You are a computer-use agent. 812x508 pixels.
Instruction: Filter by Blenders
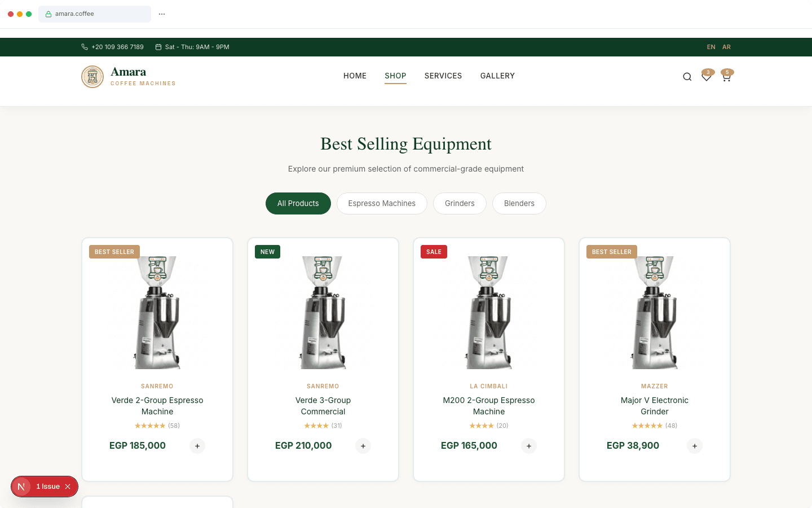tap(519, 203)
